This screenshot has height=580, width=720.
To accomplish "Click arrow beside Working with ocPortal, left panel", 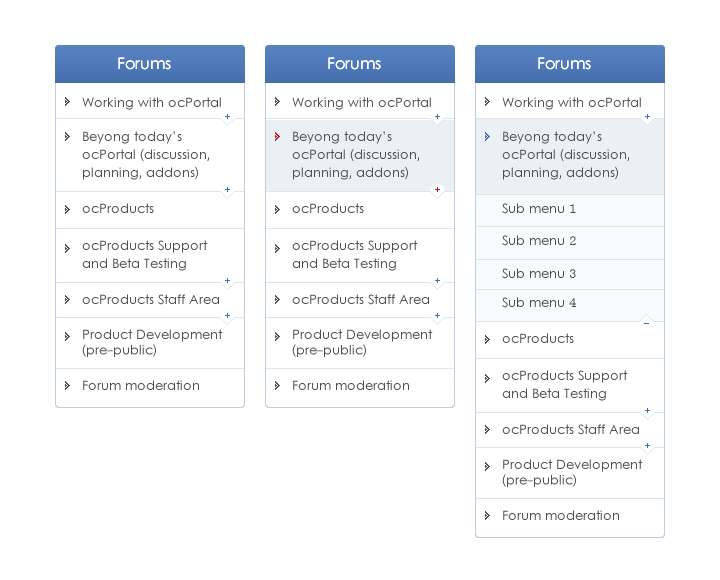I will point(67,101).
